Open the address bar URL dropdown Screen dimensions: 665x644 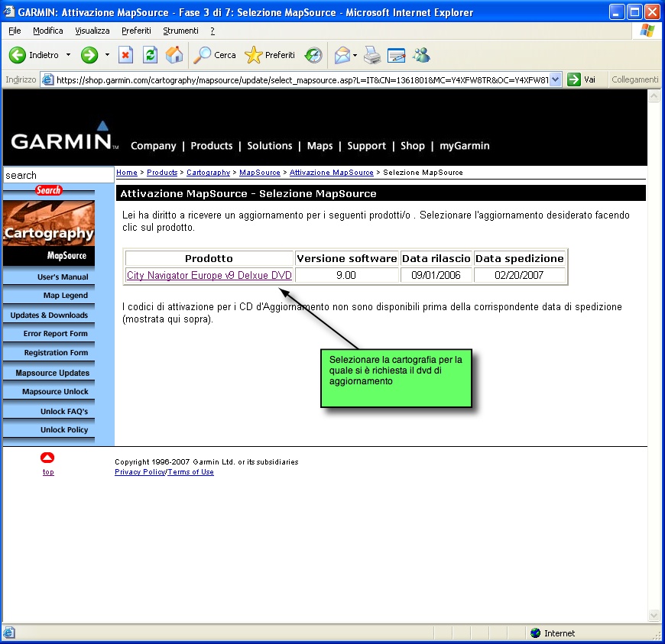[x=556, y=79]
